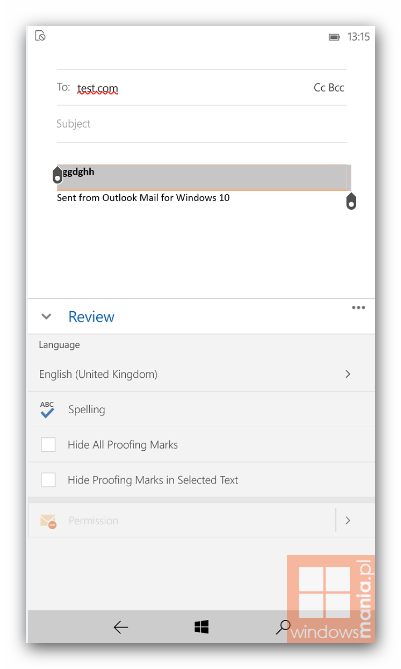Viewport: 401px width, 669px height.
Task: Click the battery status icon
Action: pos(334,38)
